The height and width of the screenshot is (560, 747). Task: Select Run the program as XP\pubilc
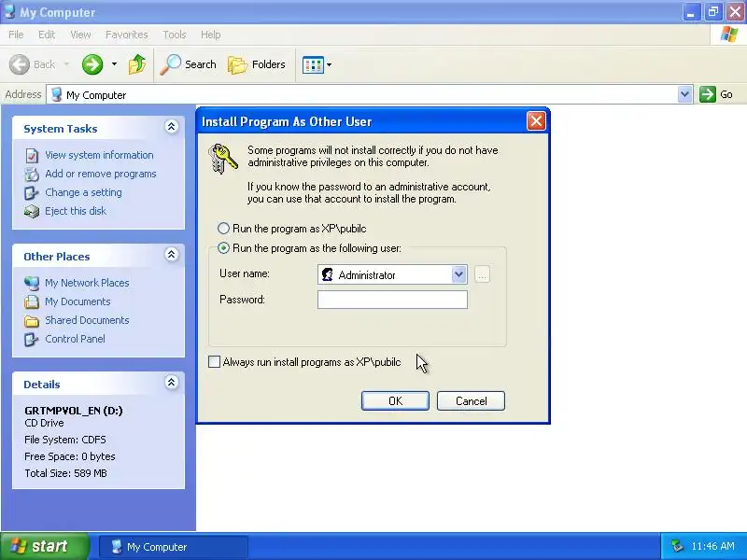pos(223,229)
